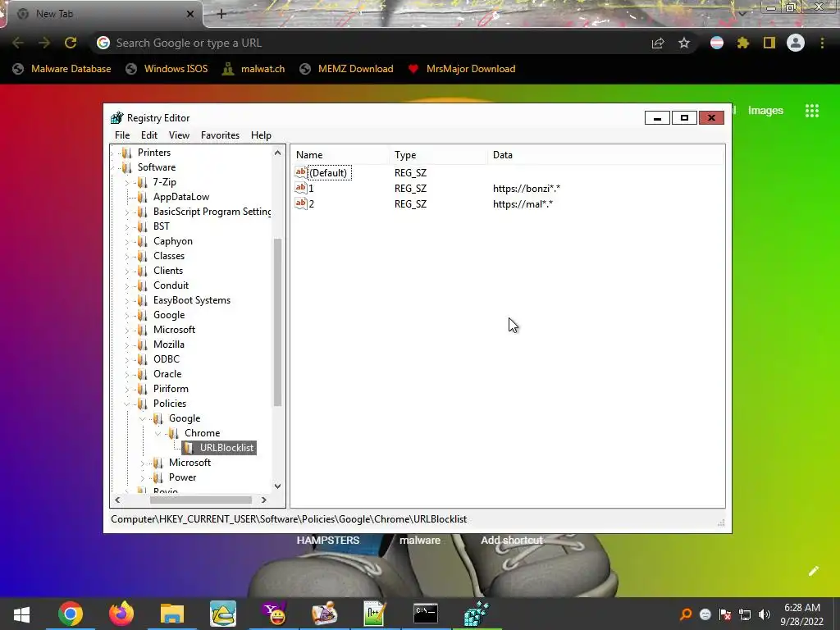840x630 pixels.
Task: Open a new tab with the plus button
Action: [221, 15]
